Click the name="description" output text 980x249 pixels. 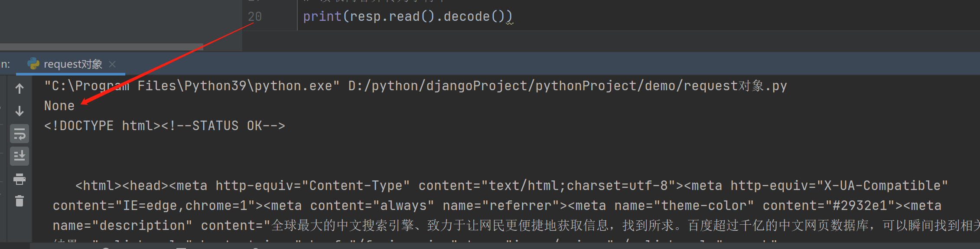[122, 226]
